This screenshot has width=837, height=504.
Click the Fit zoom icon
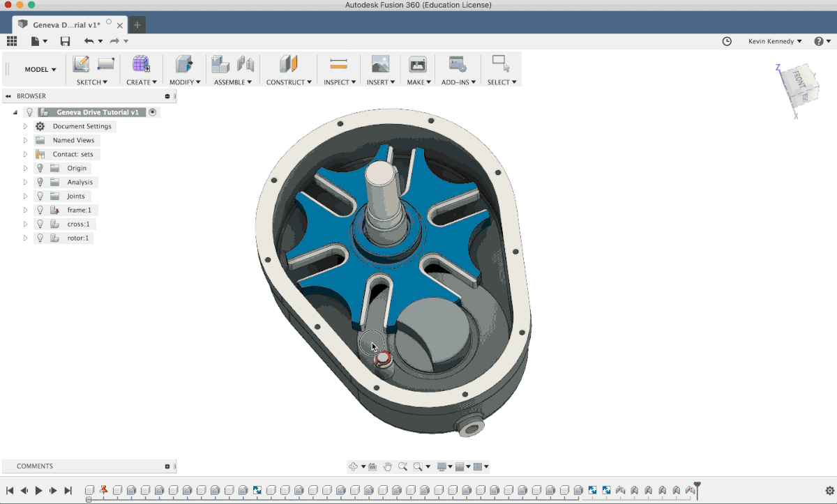point(417,466)
